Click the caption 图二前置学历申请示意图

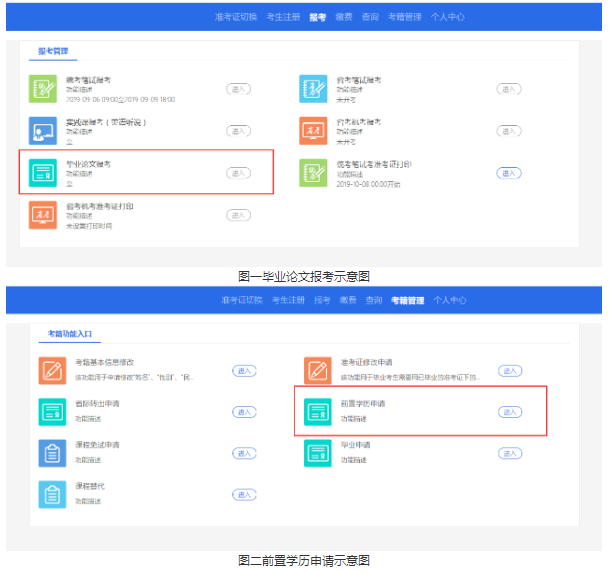[304, 561]
